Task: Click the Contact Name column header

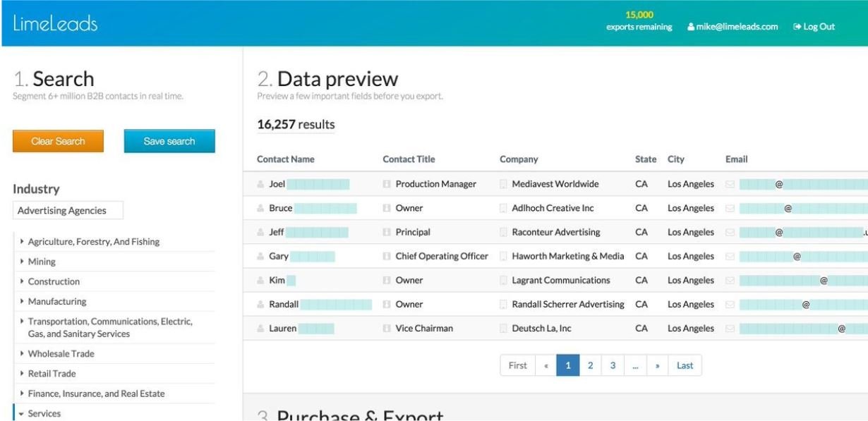Action: (x=286, y=159)
